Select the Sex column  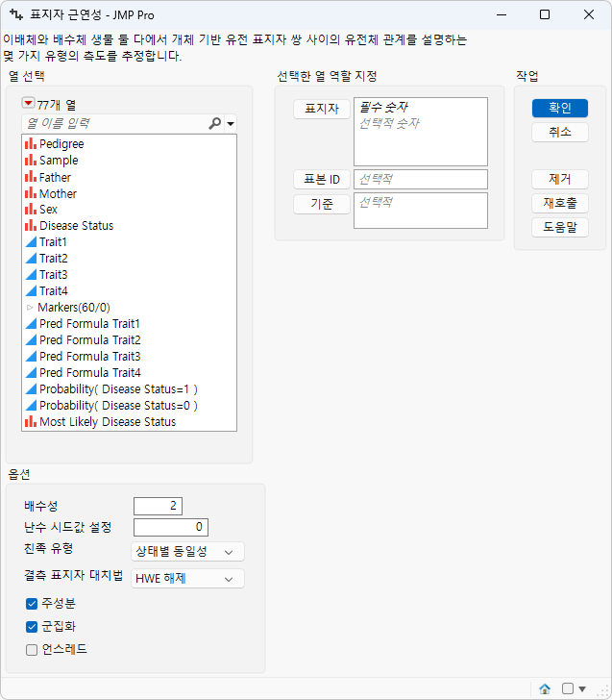click(x=48, y=210)
